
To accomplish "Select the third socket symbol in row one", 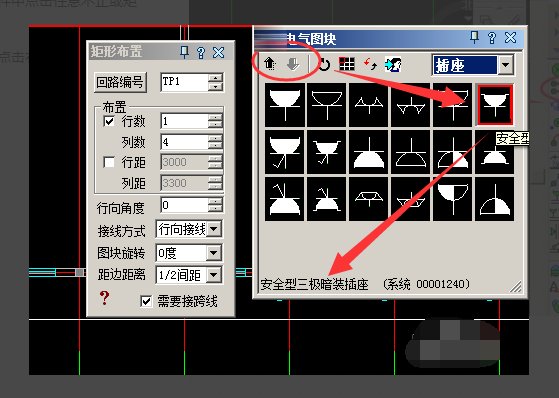I will [369, 105].
